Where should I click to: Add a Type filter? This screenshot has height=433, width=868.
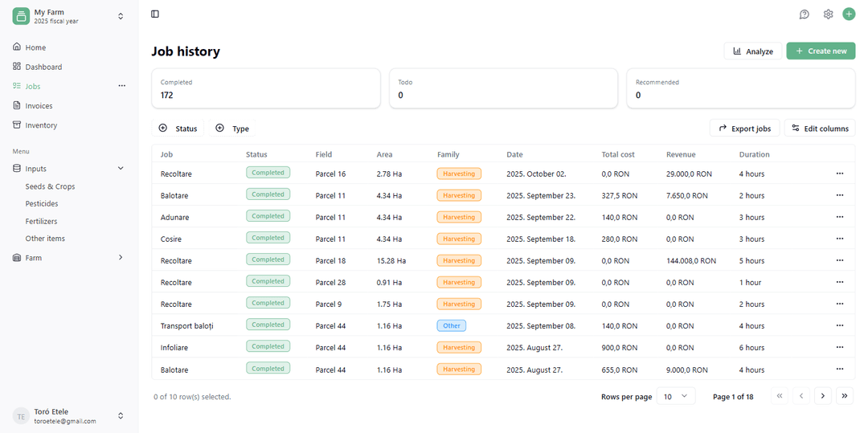(x=232, y=129)
